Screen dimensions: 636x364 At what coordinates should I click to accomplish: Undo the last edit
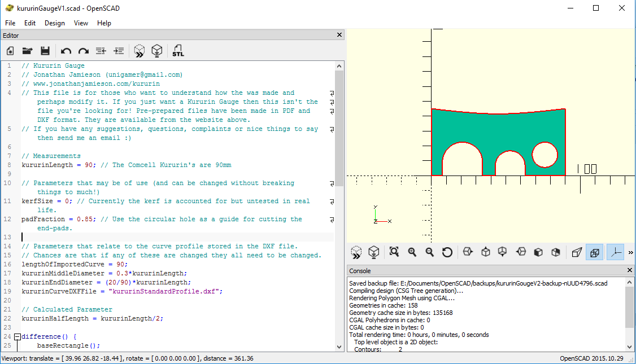pyautogui.click(x=66, y=51)
